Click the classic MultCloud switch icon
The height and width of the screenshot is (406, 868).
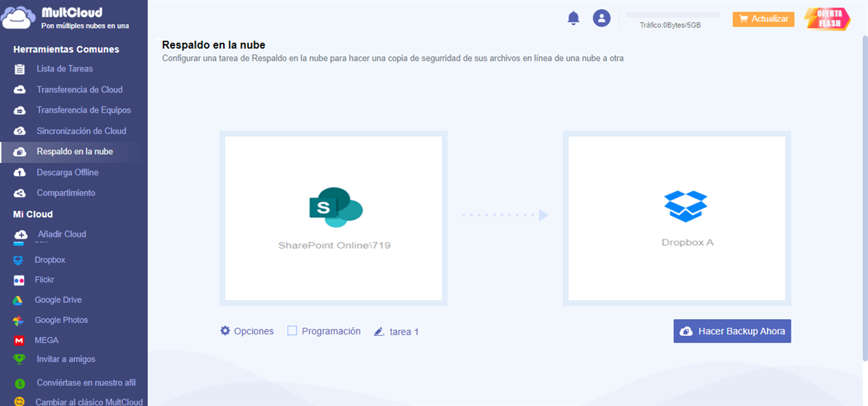(20, 401)
